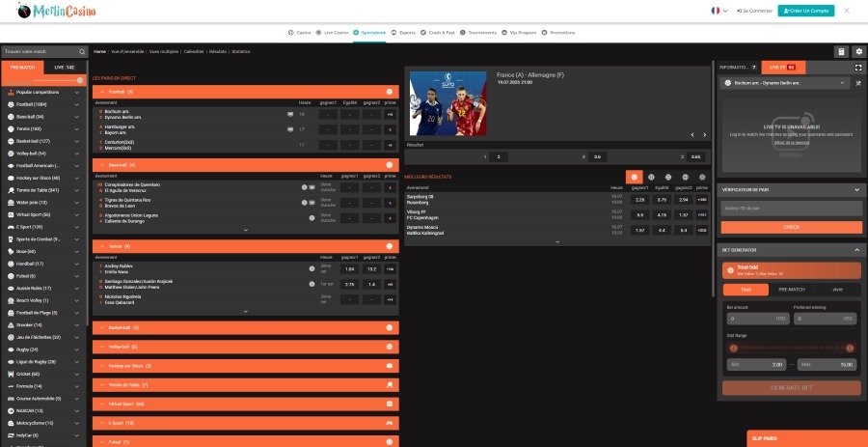Open the Live Casino menu item
This screenshot has width=868, height=447.
[332, 33]
